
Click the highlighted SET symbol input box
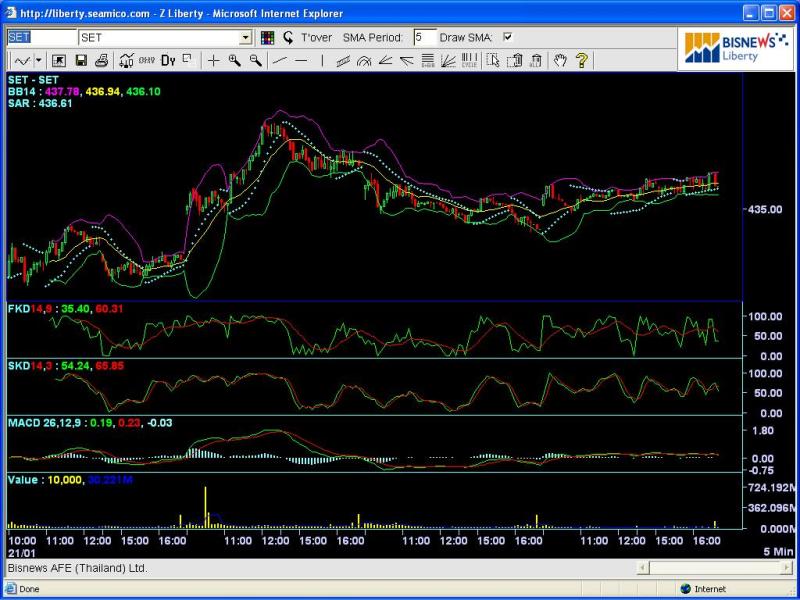[42, 37]
